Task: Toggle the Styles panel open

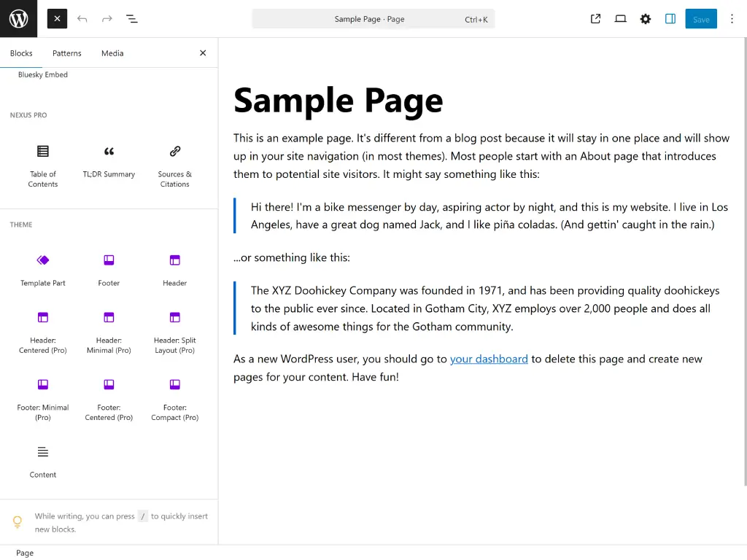Action: (x=670, y=19)
